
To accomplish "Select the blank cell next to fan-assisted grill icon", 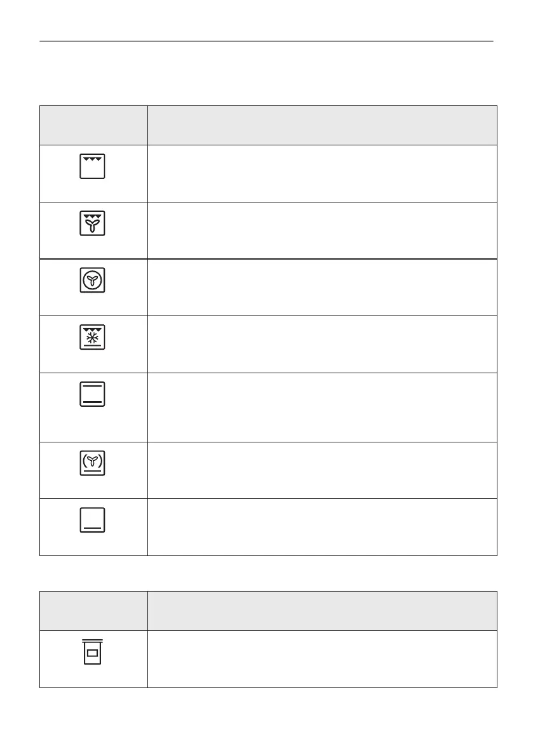I will pyautogui.click(x=322, y=230).
